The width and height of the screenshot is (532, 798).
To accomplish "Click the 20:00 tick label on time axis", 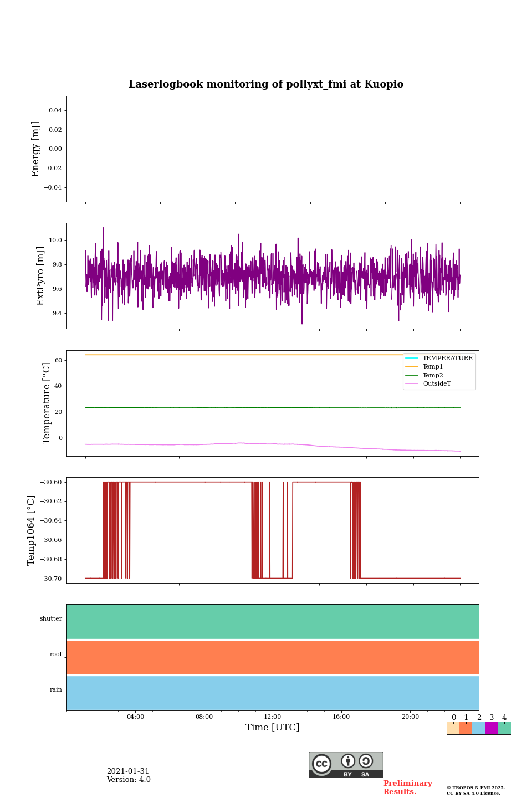I will 410,717.
